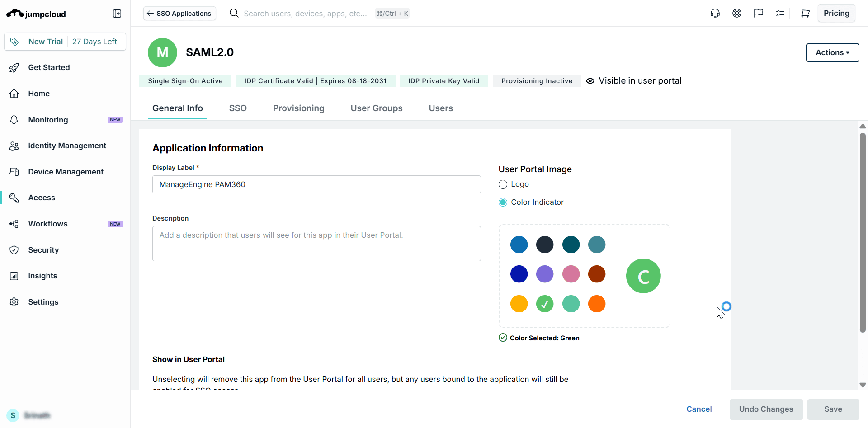Click the search magnifier icon

point(234,14)
